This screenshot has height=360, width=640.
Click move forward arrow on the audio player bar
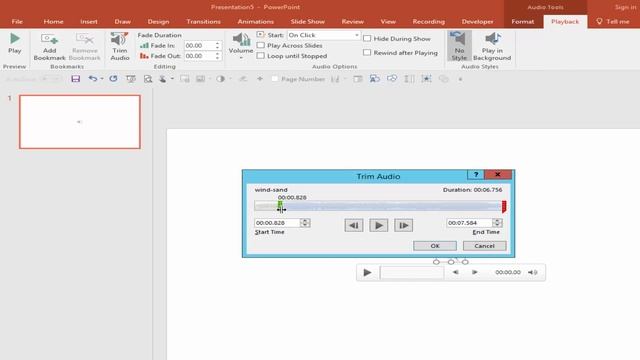click(475, 272)
